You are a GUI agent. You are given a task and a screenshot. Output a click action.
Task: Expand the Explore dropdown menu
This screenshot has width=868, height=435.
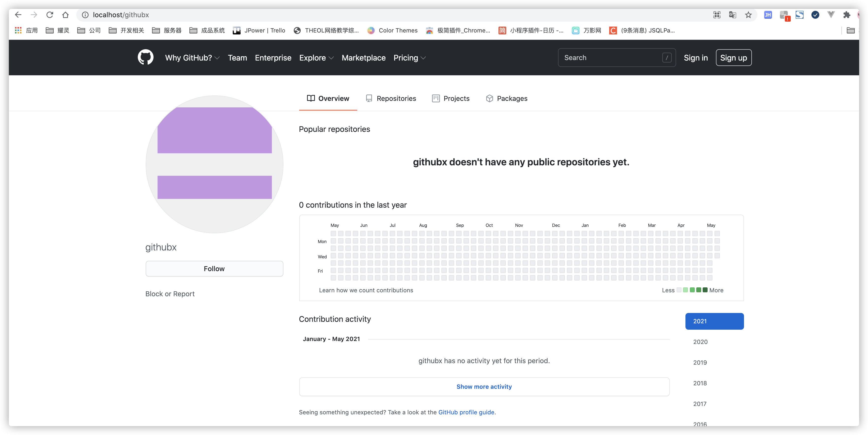316,58
